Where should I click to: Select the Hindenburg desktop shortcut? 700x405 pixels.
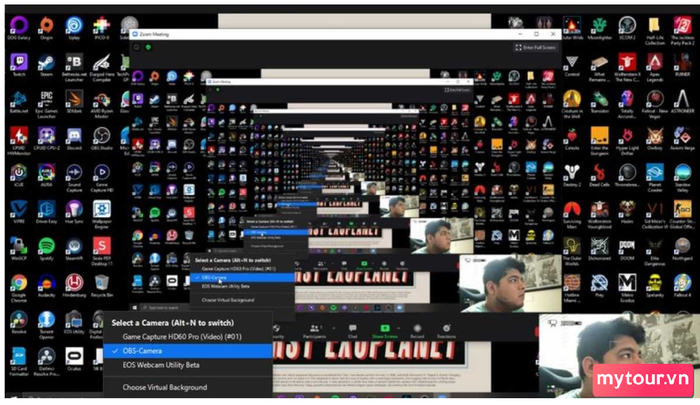click(x=74, y=286)
